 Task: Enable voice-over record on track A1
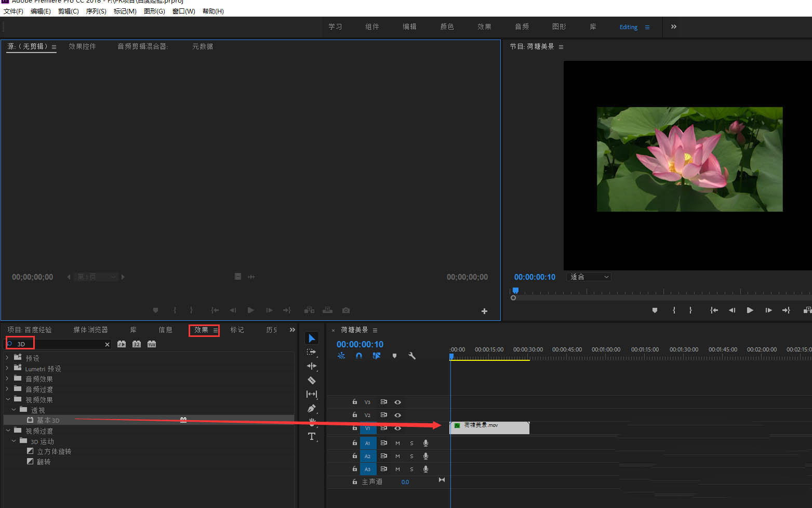tap(425, 443)
